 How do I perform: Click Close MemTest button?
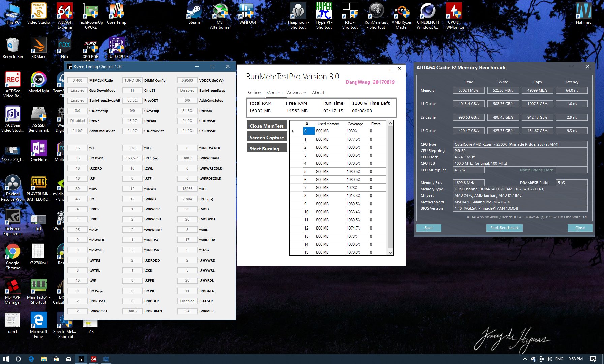pyautogui.click(x=267, y=125)
